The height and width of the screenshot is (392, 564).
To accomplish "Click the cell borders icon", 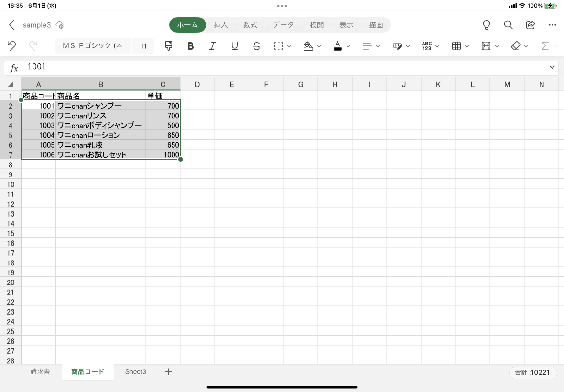I will (278, 46).
